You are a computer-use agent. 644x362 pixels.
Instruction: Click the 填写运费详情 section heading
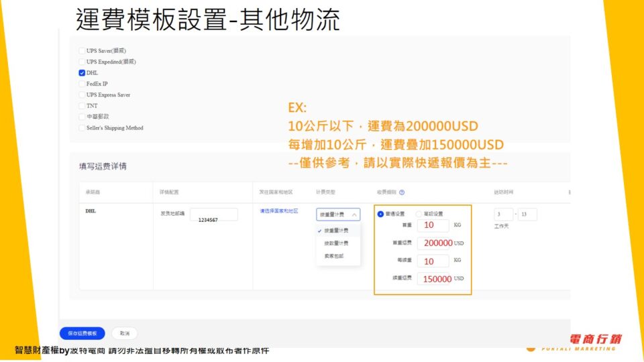[103, 166]
